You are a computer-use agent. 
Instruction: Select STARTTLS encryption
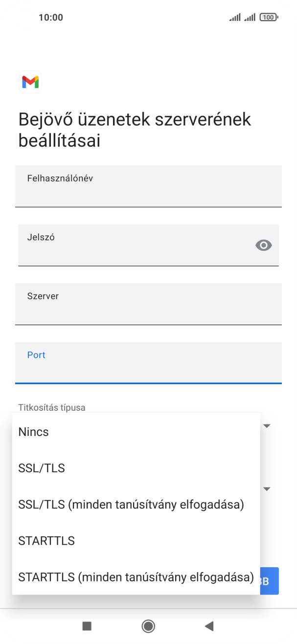click(x=46, y=540)
